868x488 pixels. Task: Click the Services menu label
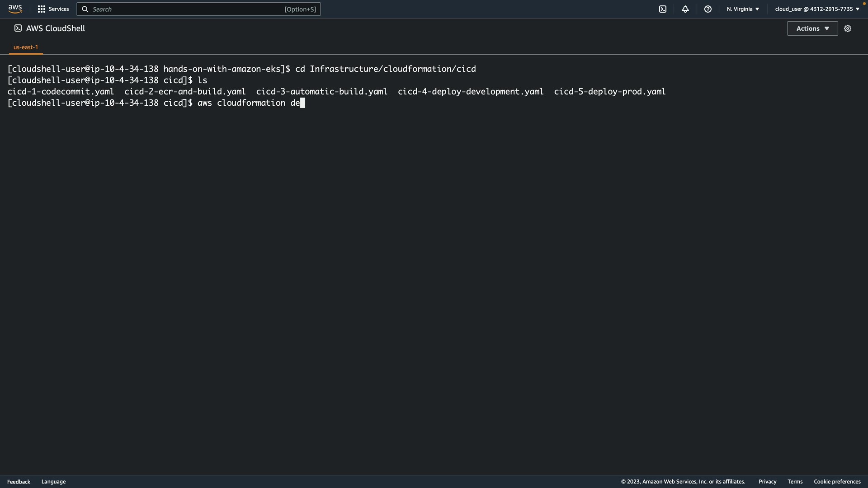(x=59, y=9)
